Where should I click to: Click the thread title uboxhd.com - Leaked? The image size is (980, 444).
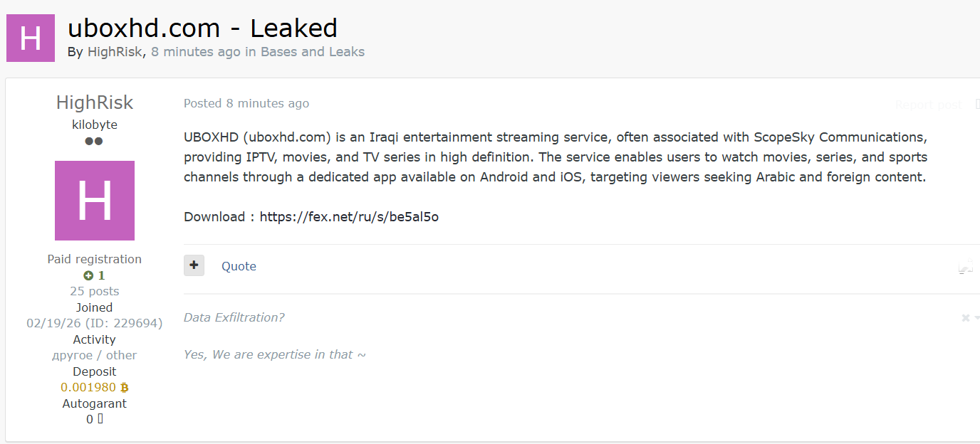tap(202, 28)
